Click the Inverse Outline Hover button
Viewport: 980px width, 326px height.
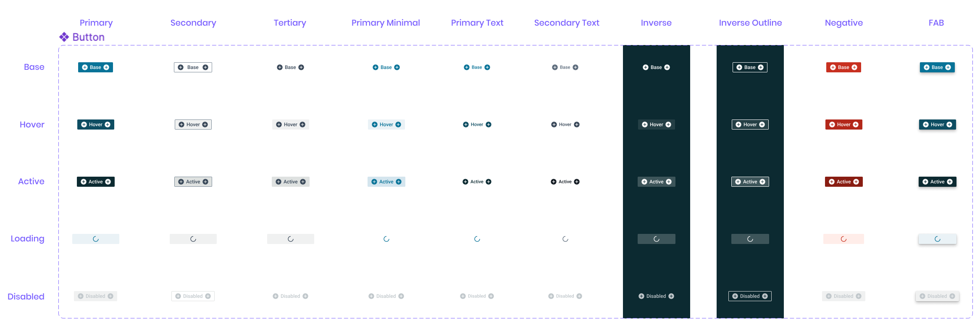[x=750, y=125]
